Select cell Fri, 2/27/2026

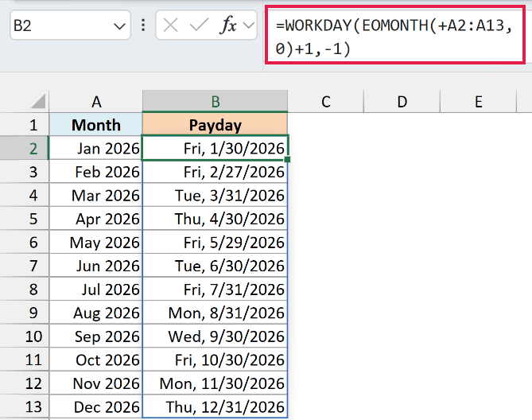click(x=216, y=171)
